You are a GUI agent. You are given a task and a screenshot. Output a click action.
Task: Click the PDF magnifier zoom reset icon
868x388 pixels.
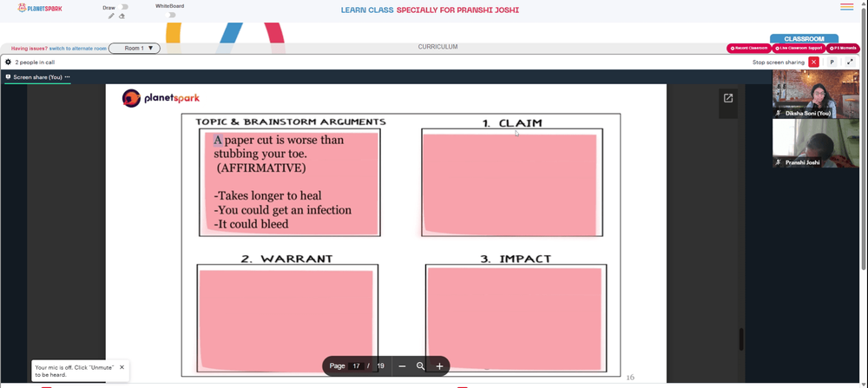pyautogui.click(x=421, y=365)
